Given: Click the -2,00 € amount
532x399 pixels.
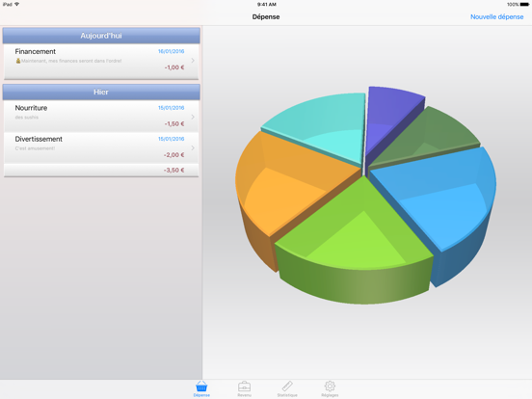Looking at the screenshot, I should pos(174,155).
